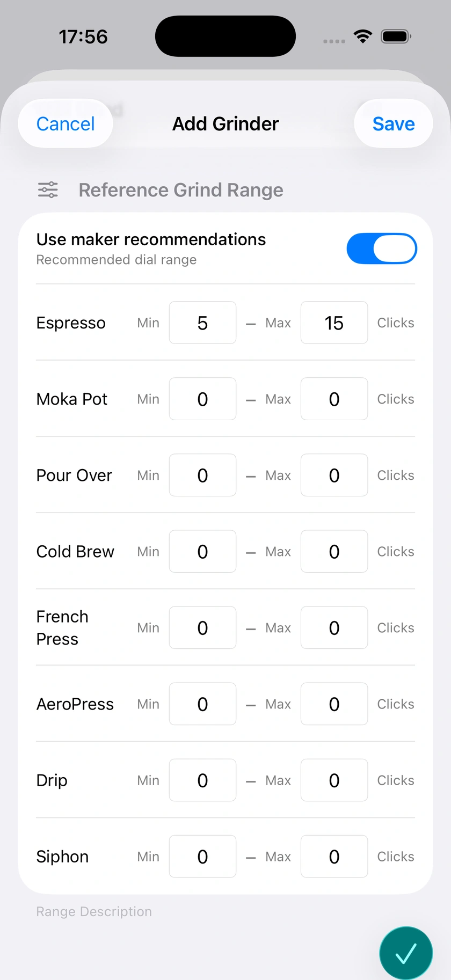Tap the teal checkmark confirm button
451x980 pixels.
pyautogui.click(x=406, y=953)
